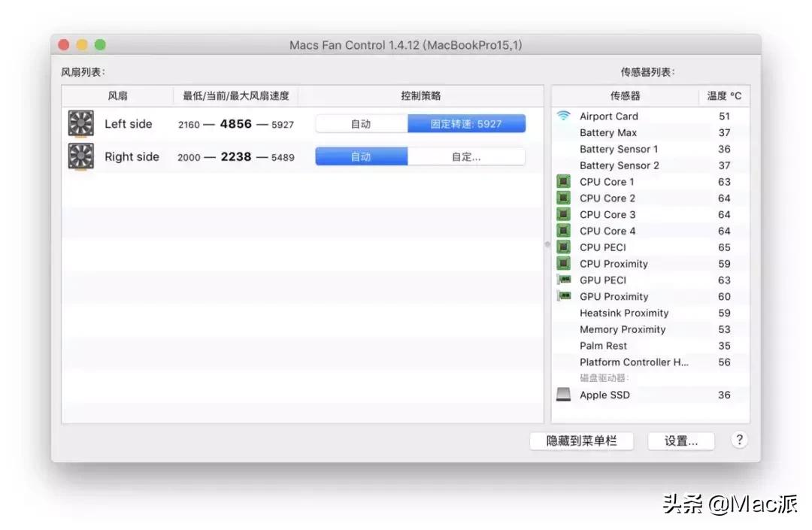Screen dimensions: 812x530
Task: Open the 设置... dialog
Action: 680,441
